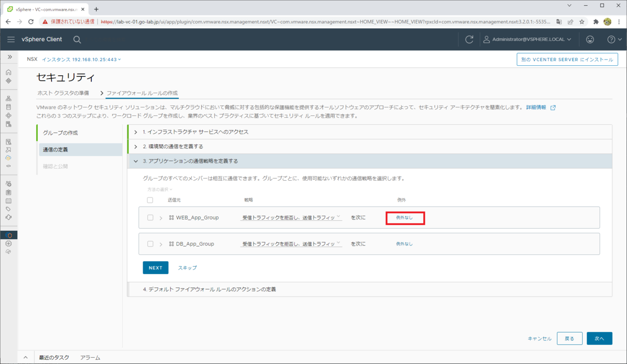Viewport: 627px width, 364px height.
Task: Go to Home via the house sidebar icon
Action: pyautogui.click(x=8, y=72)
